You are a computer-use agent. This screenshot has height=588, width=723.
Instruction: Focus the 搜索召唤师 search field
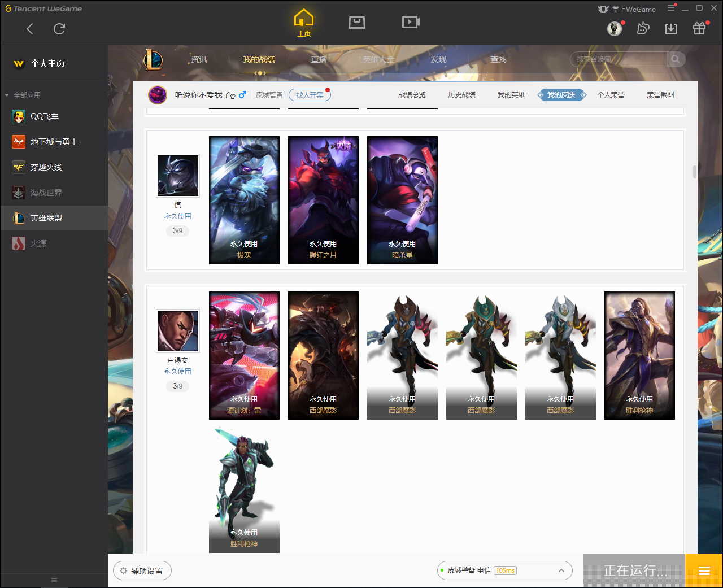[x=619, y=59]
